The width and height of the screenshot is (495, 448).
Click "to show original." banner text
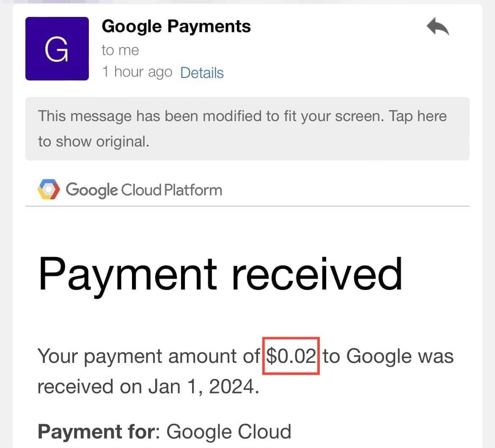click(x=93, y=141)
